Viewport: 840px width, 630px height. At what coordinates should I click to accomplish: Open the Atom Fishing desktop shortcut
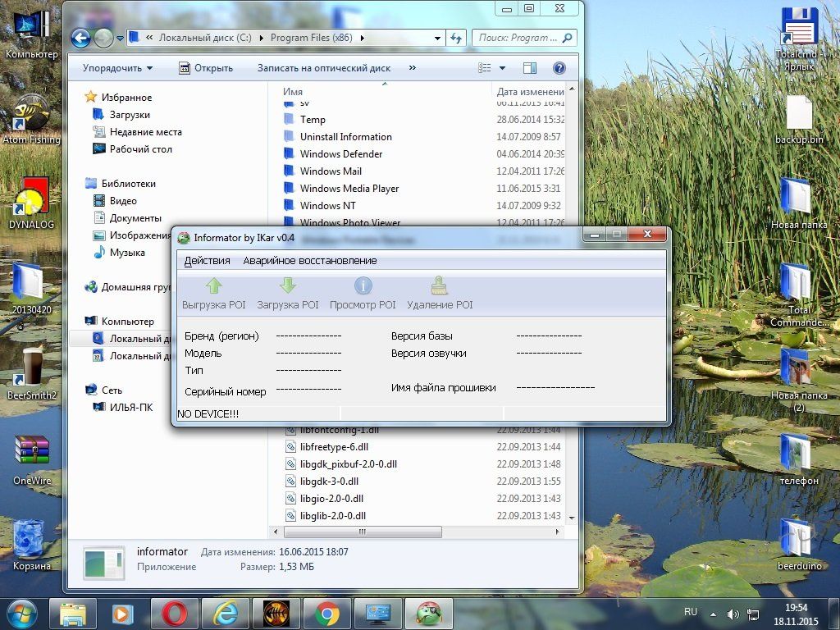(31, 115)
